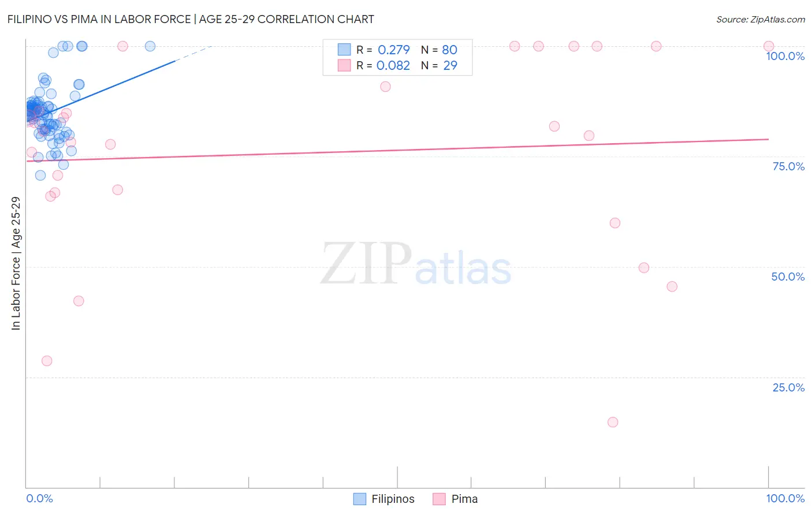Click the 0.0% x-axis label
This screenshot has width=812, height=515.
pos(39,498)
